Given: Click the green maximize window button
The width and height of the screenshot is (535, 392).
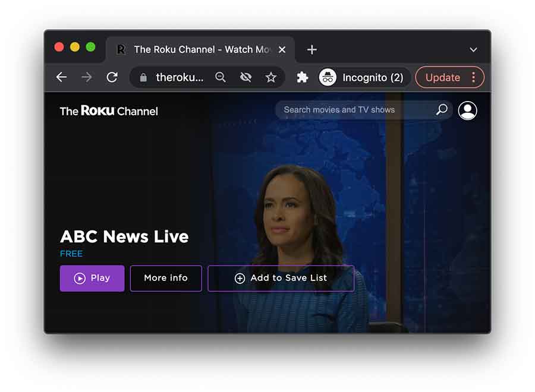Looking at the screenshot, I should coord(91,47).
